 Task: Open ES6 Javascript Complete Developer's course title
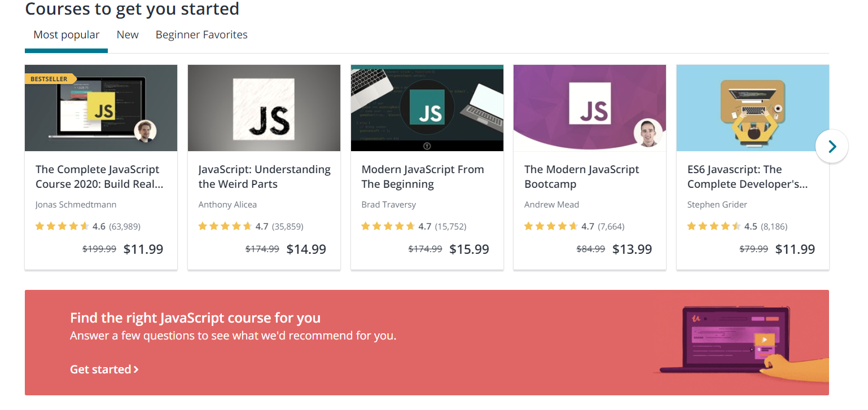(747, 177)
